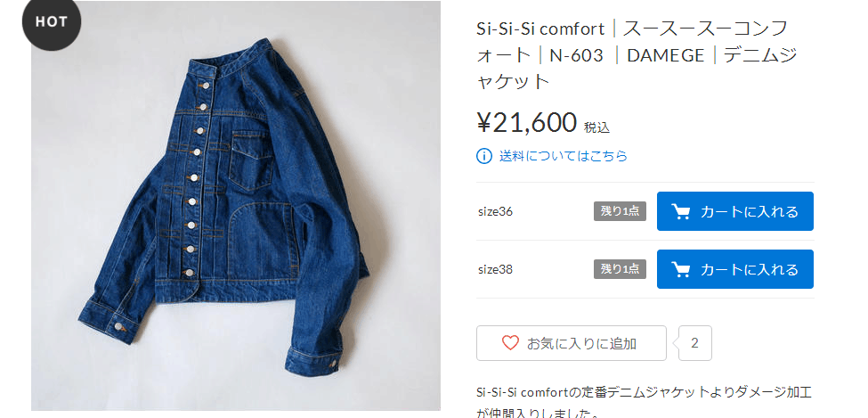Open the 送料についてはこちら shipping link

pos(563,156)
